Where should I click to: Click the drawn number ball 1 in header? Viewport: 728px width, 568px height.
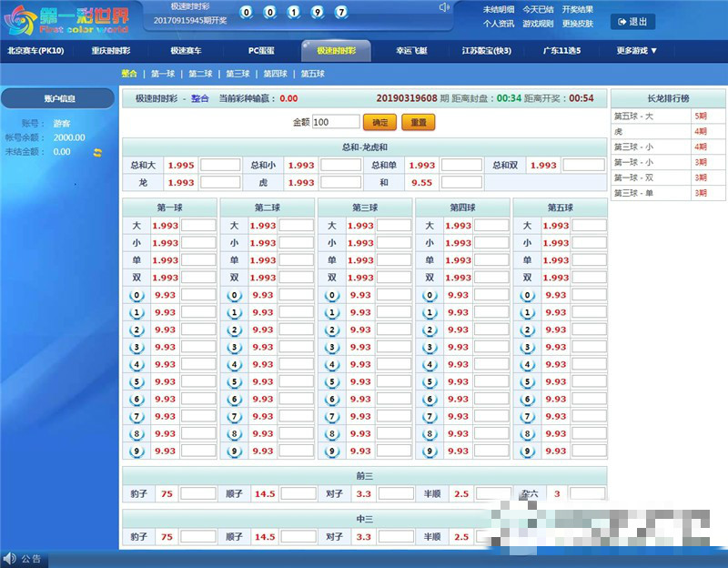coord(293,12)
